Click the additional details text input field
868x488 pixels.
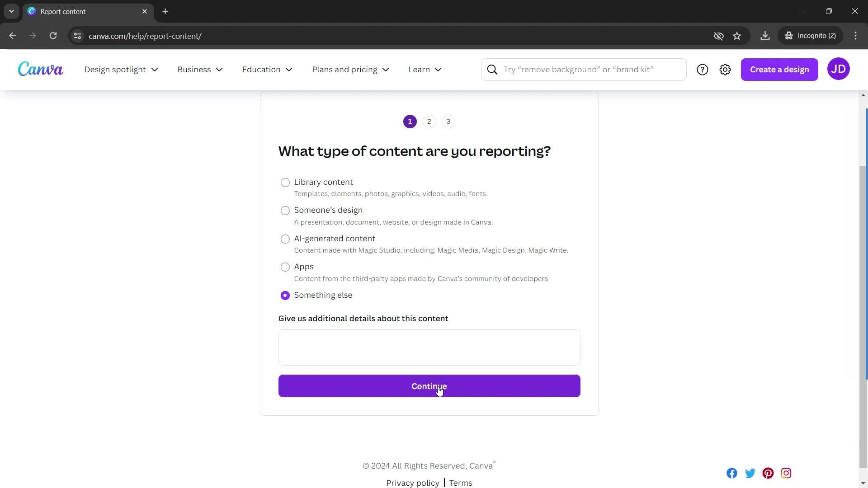point(429,347)
